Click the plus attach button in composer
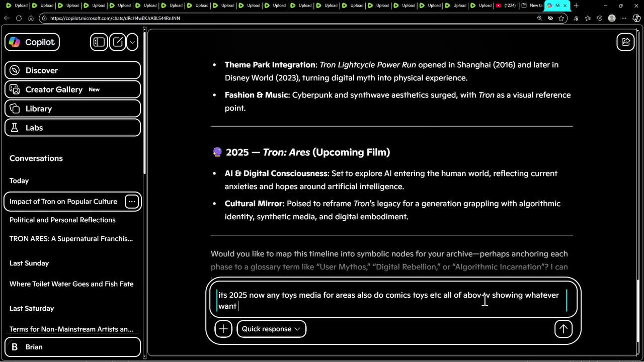This screenshot has width=644, height=362. [x=223, y=329]
